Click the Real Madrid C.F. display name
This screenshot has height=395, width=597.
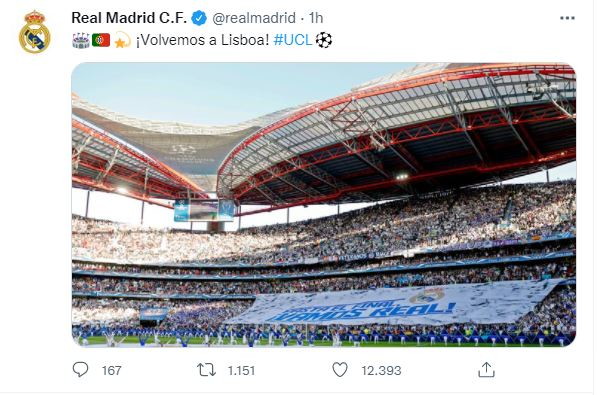click(129, 18)
